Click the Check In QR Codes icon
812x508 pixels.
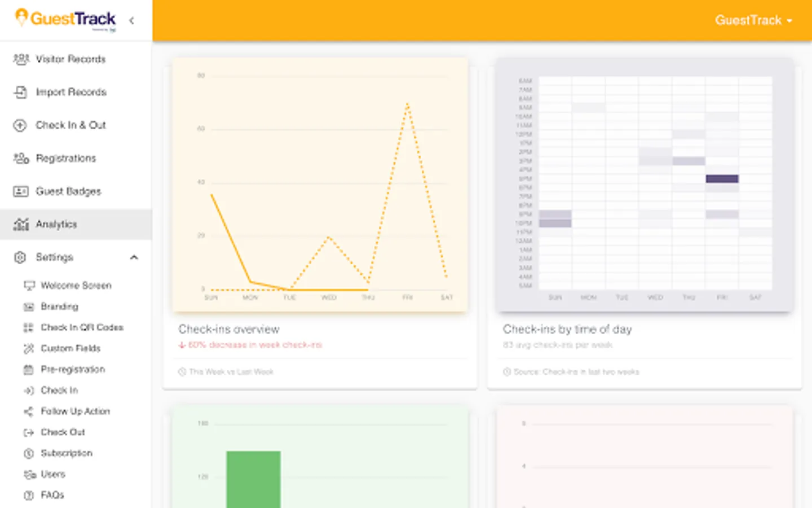(29, 327)
